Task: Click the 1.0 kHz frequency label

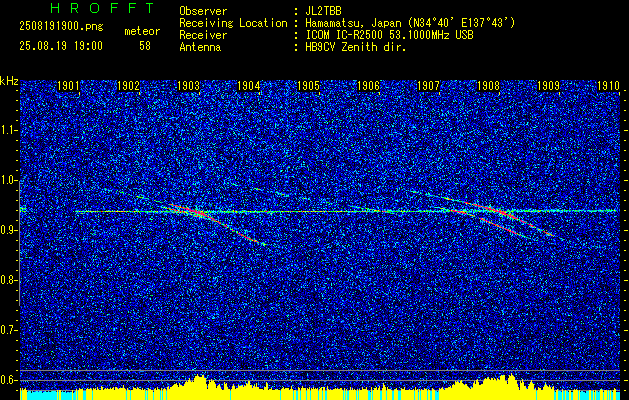Action: [x=8, y=180]
